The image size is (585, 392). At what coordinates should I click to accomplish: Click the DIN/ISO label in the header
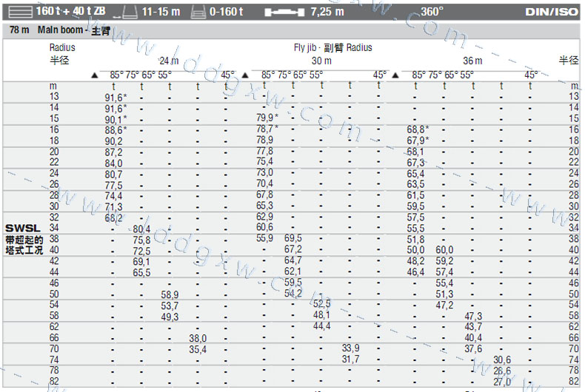pyautogui.click(x=552, y=12)
